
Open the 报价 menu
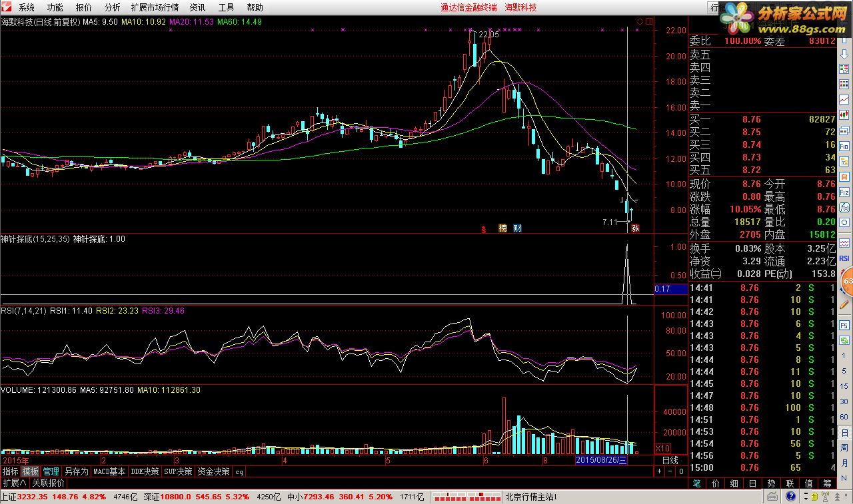(84, 7)
